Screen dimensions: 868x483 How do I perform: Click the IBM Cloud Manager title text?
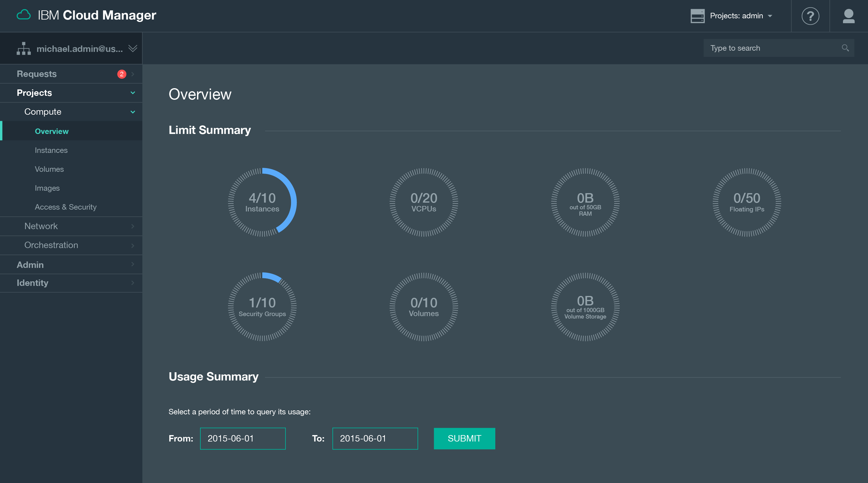(97, 15)
